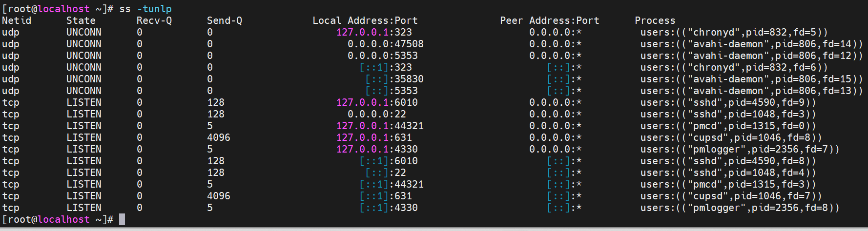Screen dimensions: 868x231
Task: Click process entry sshd pid=1048 fd=4
Action: click(728, 173)
